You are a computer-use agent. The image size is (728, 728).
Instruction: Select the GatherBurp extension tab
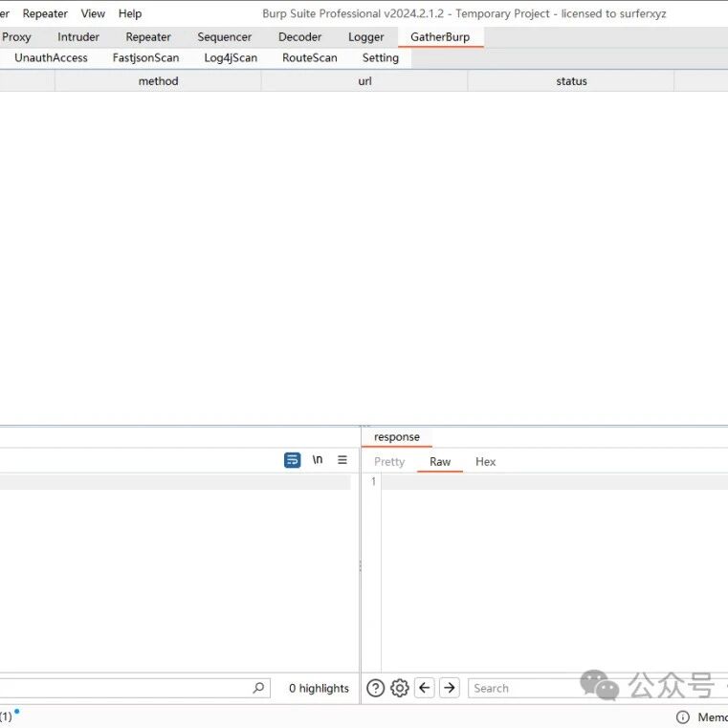click(440, 37)
